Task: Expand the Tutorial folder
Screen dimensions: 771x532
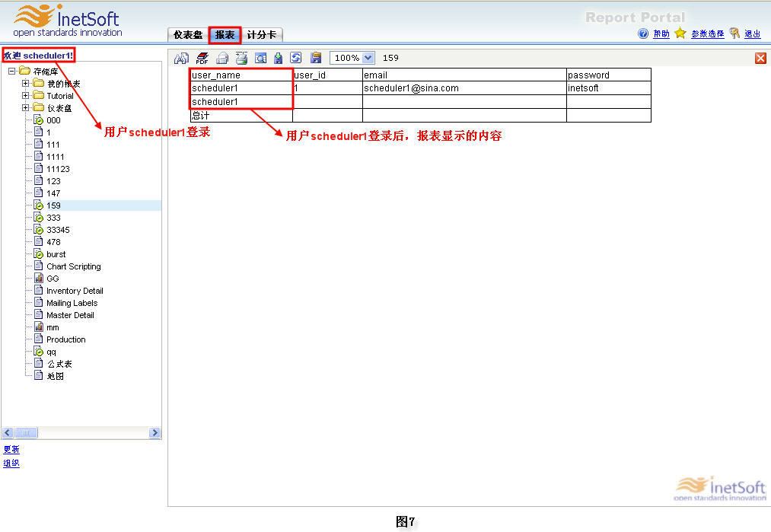Action: pos(25,96)
